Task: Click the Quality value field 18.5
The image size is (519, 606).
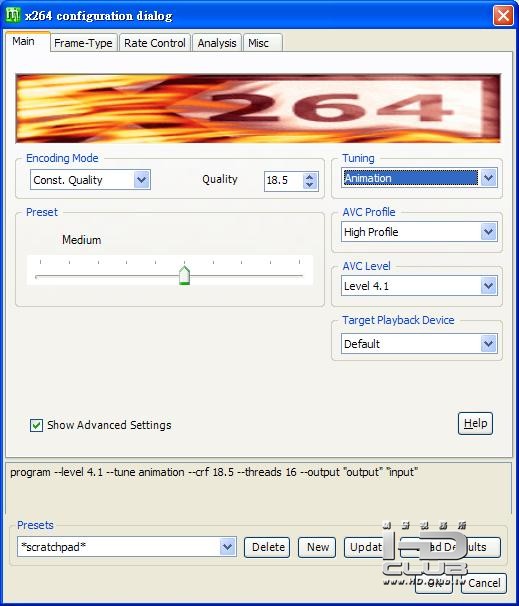Action: click(x=283, y=180)
